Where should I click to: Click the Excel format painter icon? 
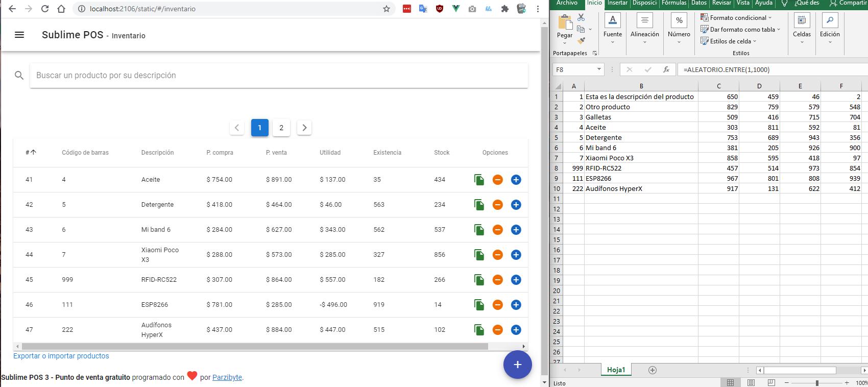[x=581, y=41]
